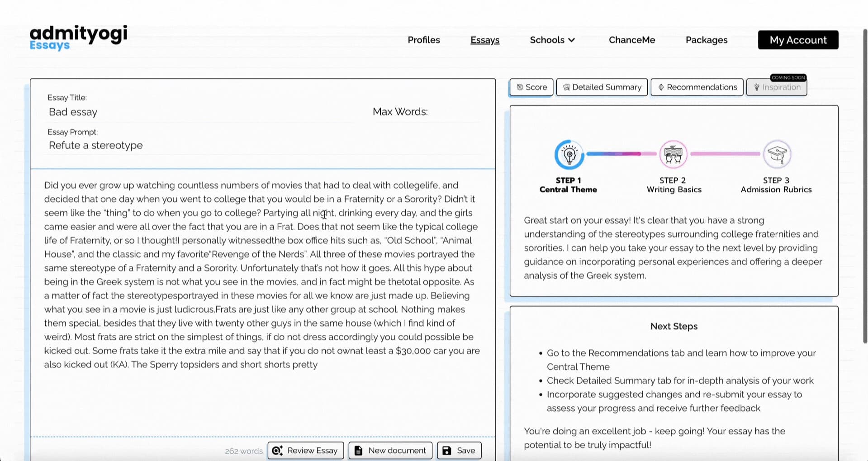Image resolution: width=868 pixels, height=461 pixels.
Task: Click the Schools chevron arrow
Action: click(572, 40)
